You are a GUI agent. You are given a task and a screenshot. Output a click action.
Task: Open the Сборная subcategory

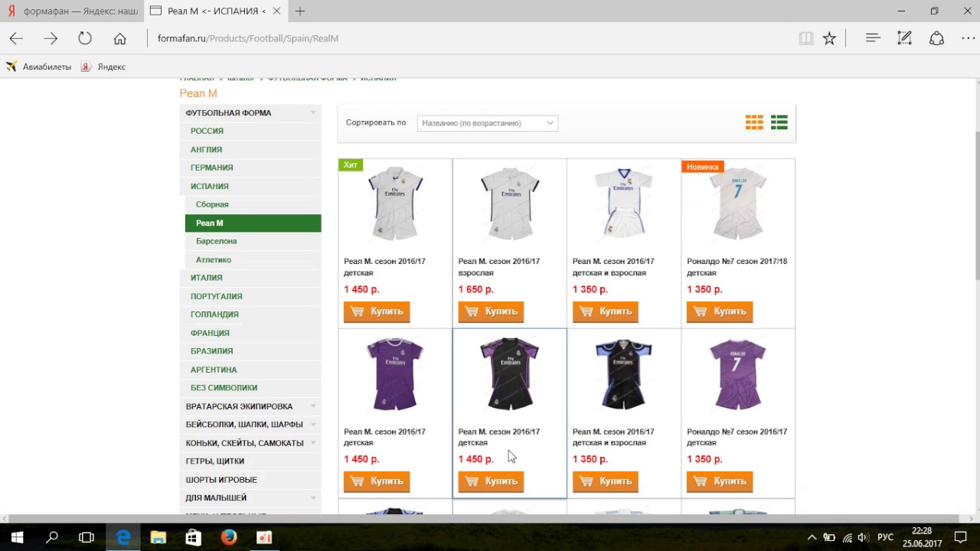tap(212, 204)
